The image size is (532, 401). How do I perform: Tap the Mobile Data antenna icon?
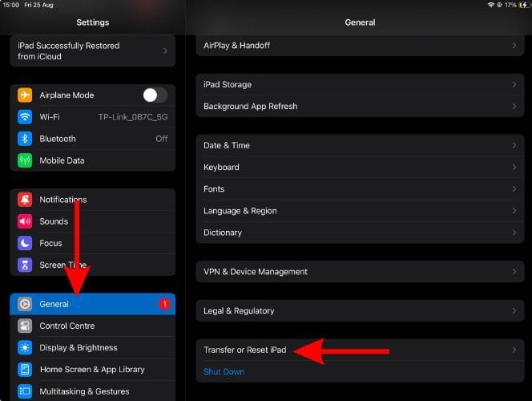(x=25, y=160)
